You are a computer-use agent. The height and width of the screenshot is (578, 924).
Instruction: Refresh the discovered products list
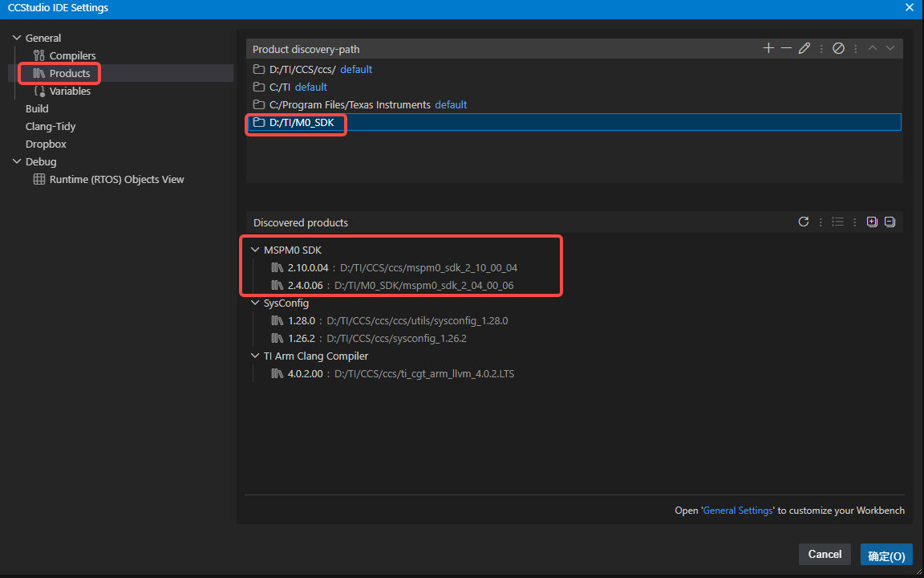point(803,222)
